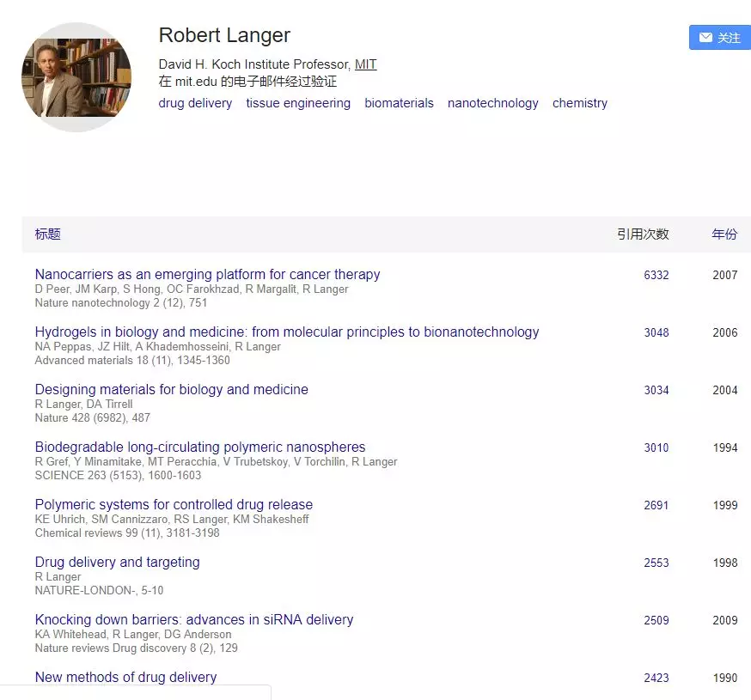Open the MIT affiliation link
751x700 pixels.
pos(365,64)
